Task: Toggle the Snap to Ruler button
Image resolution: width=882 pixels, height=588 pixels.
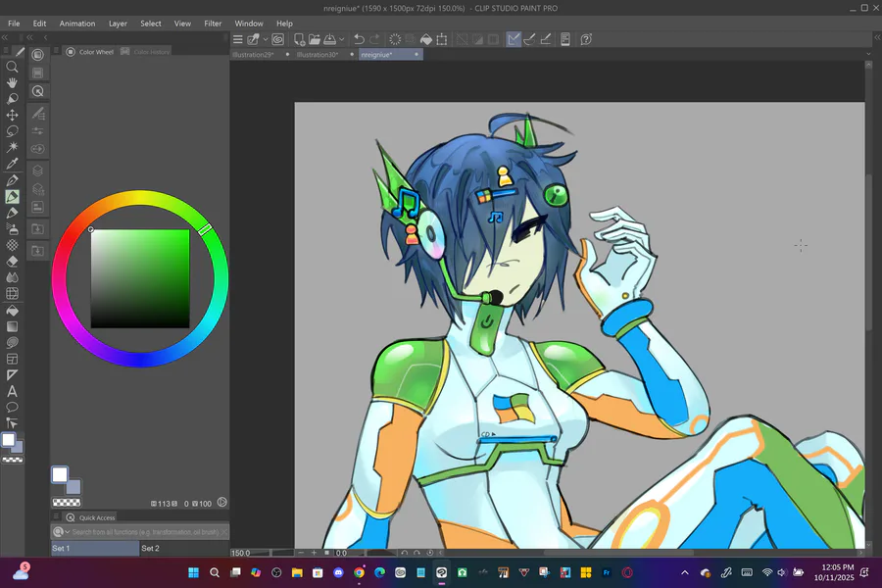Action: tap(514, 39)
